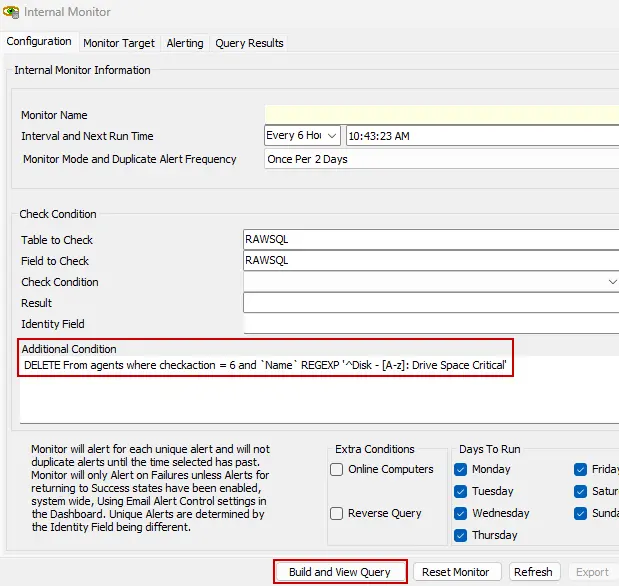The width and height of the screenshot is (619, 586).
Task: Click the Refresh button
Action: pos(533,572)
